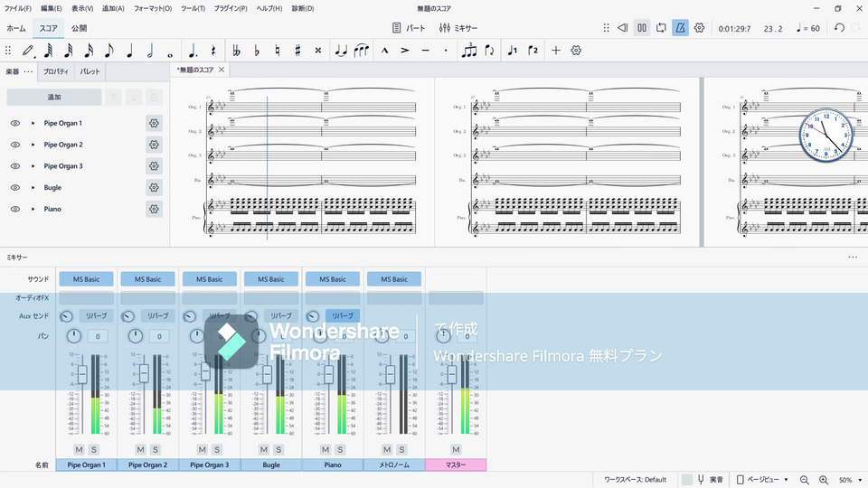Image resolution: width=868 pixels, height=488 pixels.
Task: Choose the eighth note duration
Action: pyautogui.click(x=109, y=51)
